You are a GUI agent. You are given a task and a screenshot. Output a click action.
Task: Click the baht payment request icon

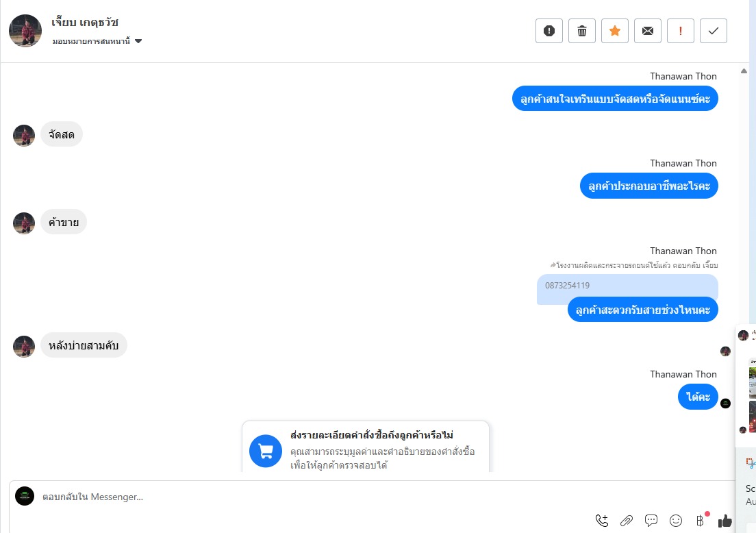click(700, 521)
